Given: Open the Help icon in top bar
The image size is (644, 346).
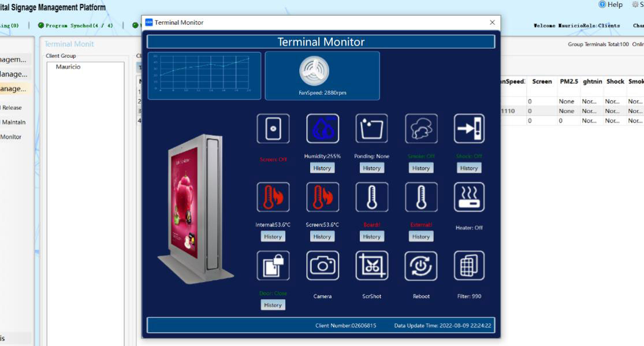Looking at the screenshot, I should (602, 5).
